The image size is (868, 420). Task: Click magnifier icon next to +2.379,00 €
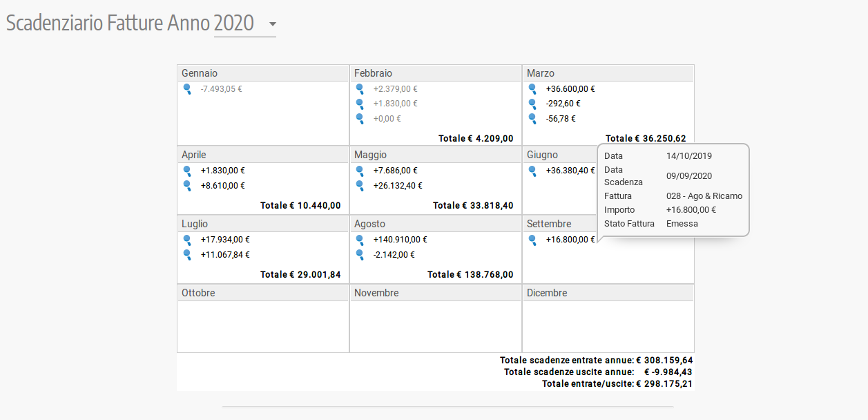360,89
